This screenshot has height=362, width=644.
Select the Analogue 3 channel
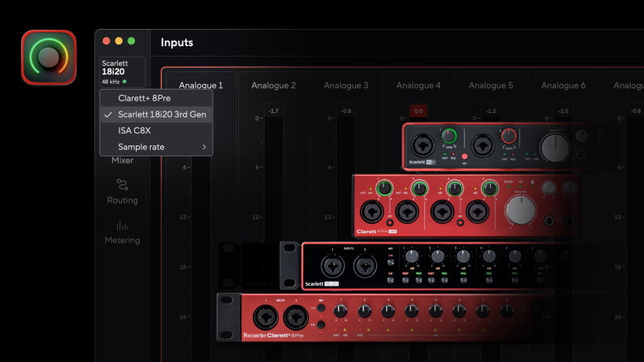(346, 86)
